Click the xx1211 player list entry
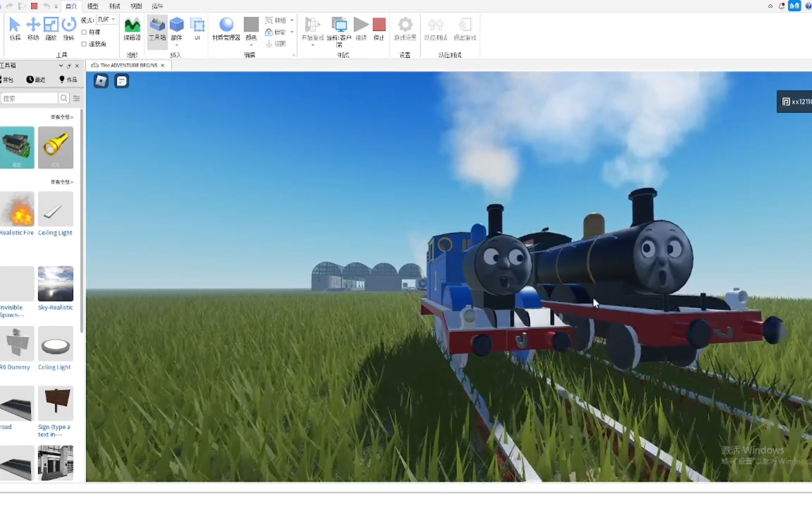 [x=795, y=101]
